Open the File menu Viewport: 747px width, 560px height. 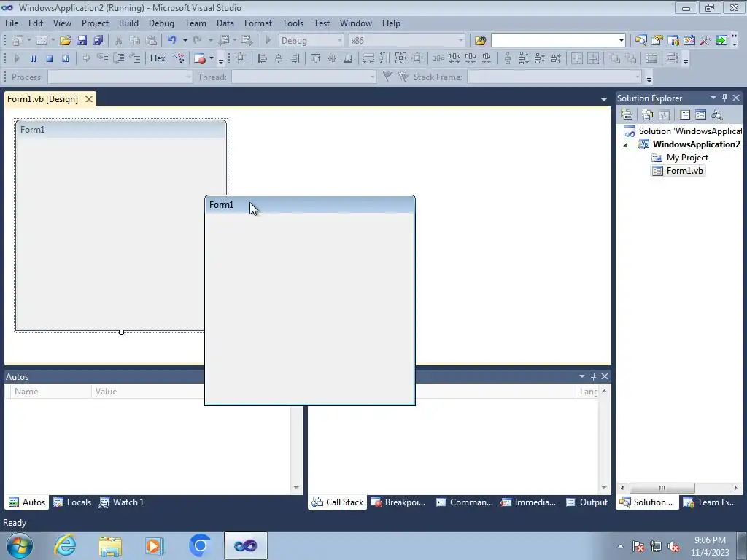(x=12, y=23)
